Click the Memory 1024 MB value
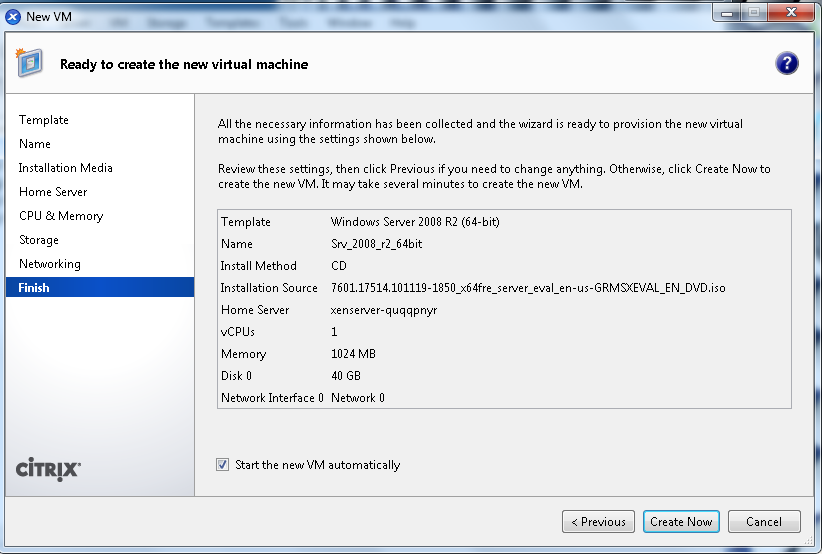822x554 pixels. 353,354
